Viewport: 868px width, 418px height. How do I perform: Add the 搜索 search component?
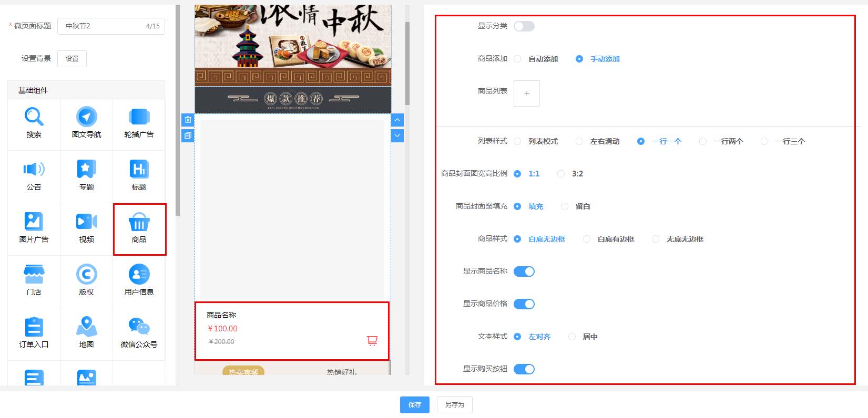(x=34, y=124)
